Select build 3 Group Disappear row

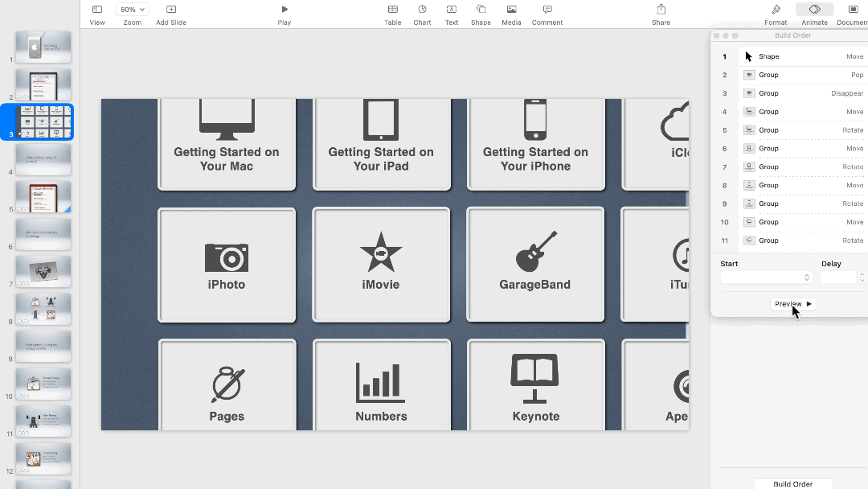point(803,93)
